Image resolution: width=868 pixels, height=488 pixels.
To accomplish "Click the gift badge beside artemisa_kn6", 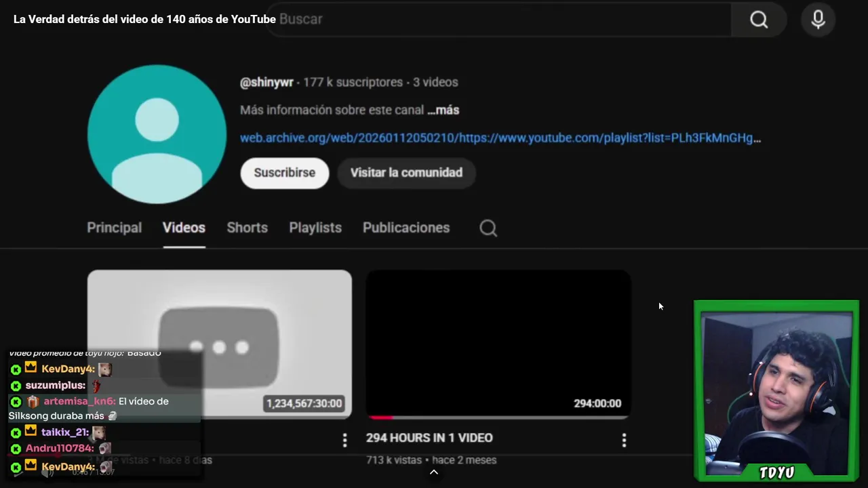I will coord(33,401).
